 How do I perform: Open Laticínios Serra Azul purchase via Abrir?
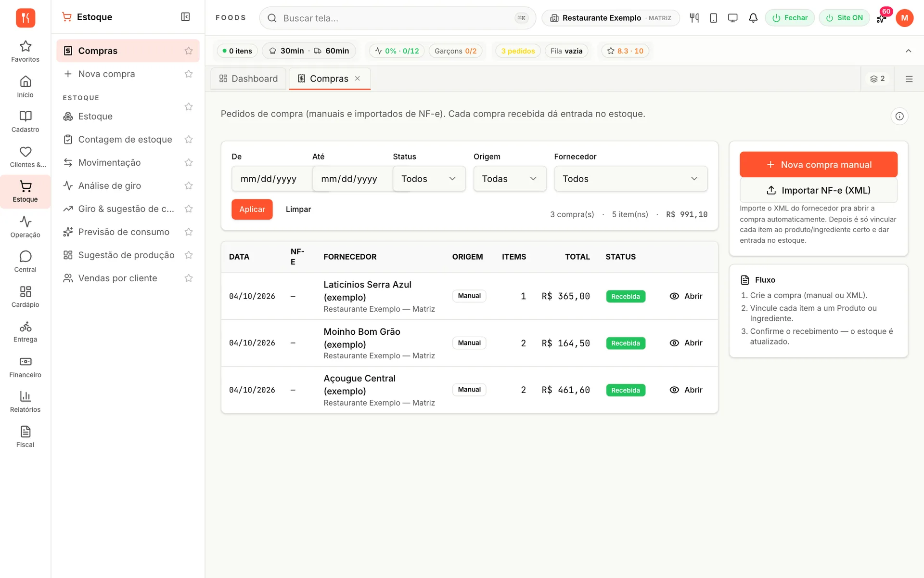coord(686,296)
